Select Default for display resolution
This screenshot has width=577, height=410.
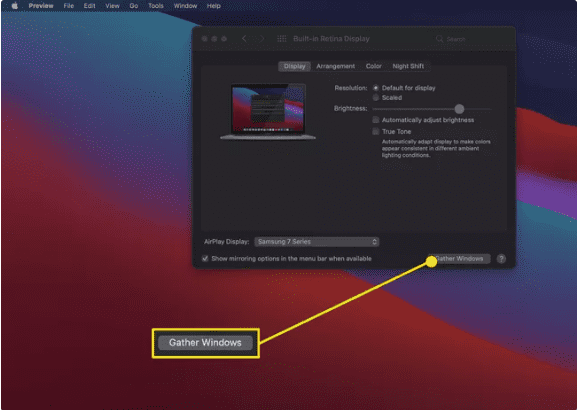376,88
